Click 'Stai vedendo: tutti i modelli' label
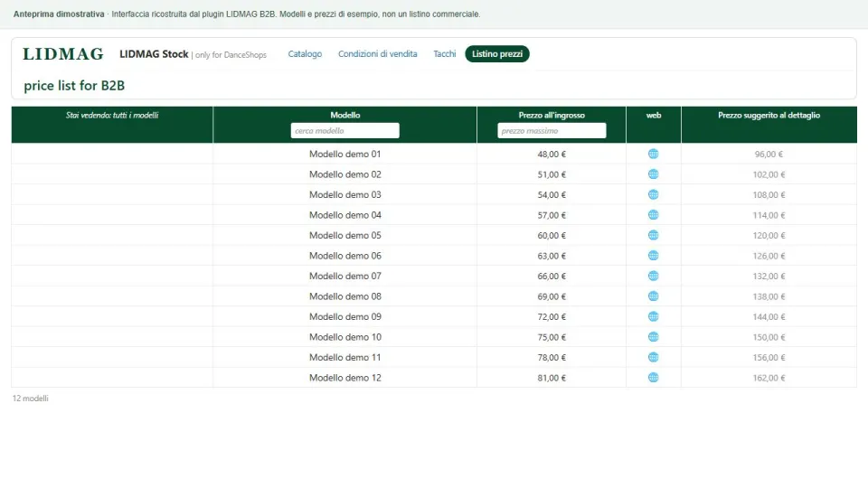This screenshot has height=488, width=868. click(112, 115)
